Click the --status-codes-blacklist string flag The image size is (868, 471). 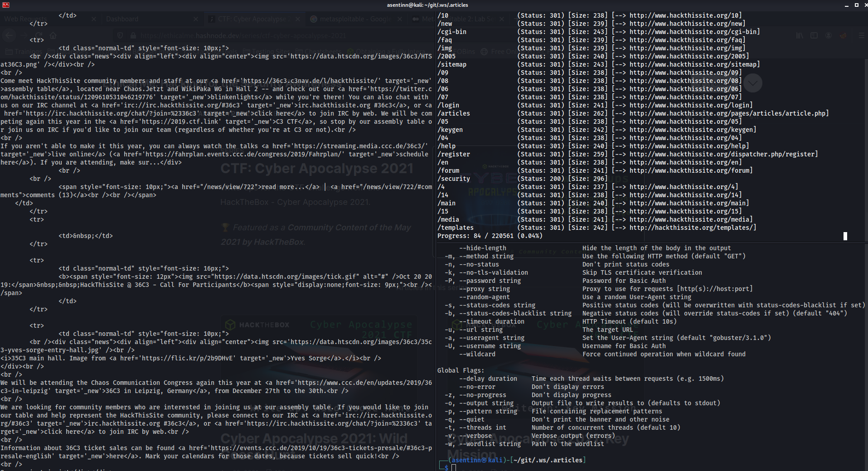pos(515,313)
